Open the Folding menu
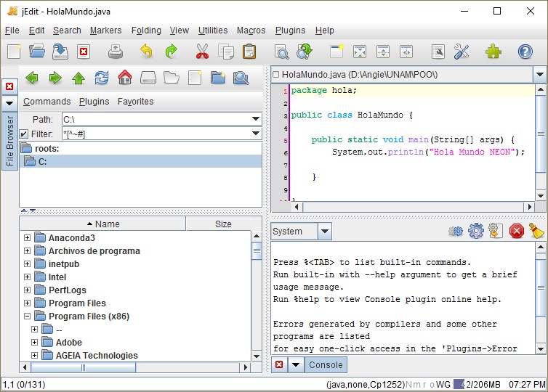 (x=146, y=30)
